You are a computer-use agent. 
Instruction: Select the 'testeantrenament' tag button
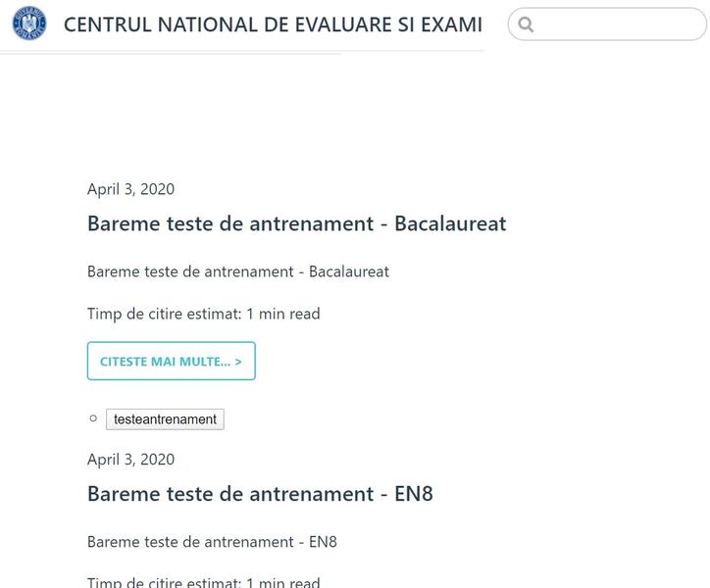pos(165,419)
